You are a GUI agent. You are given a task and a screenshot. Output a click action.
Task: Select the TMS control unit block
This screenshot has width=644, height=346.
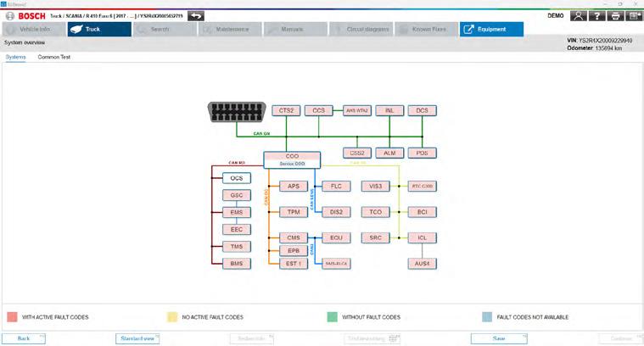pyautogui.click(x=237, y=247)
